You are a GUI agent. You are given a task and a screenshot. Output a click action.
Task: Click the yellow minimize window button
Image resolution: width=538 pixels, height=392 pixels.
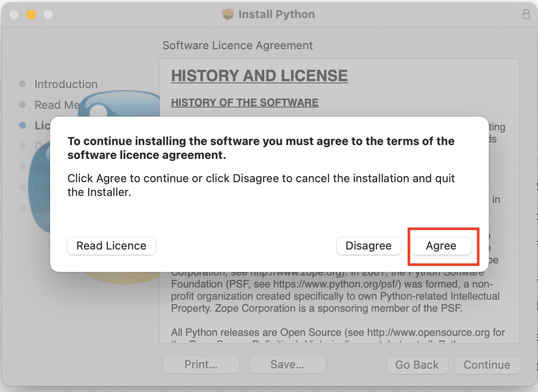31,15
